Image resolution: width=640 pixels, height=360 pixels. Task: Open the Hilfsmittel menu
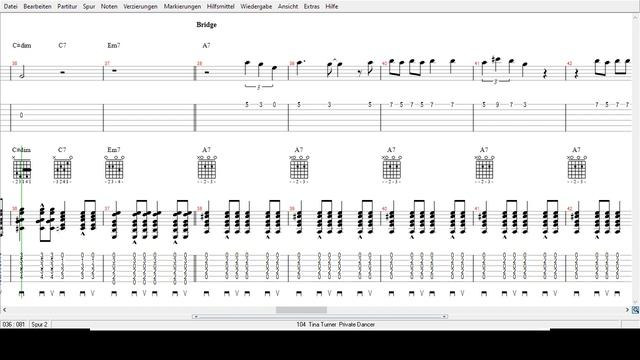[220, 7]
